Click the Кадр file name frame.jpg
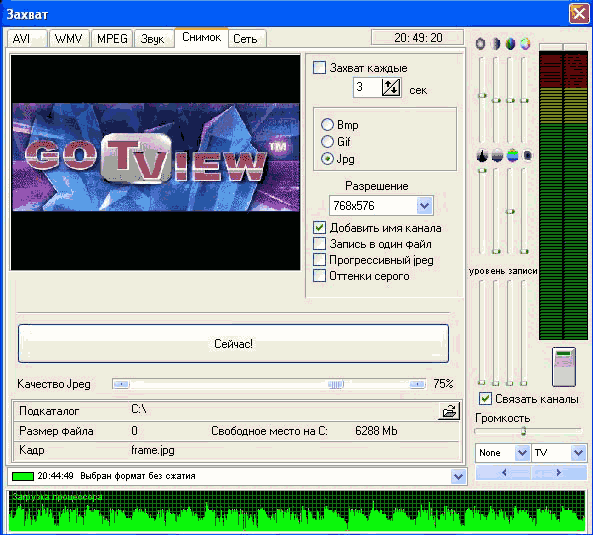 [153, 450]
